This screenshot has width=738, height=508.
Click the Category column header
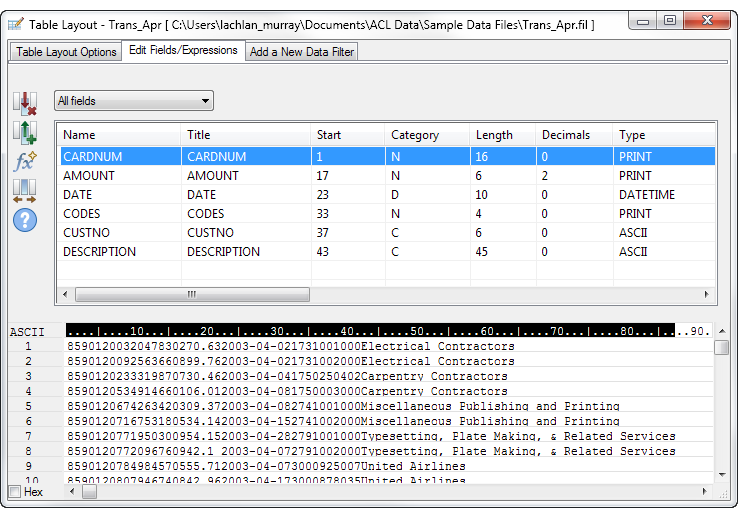414,135
